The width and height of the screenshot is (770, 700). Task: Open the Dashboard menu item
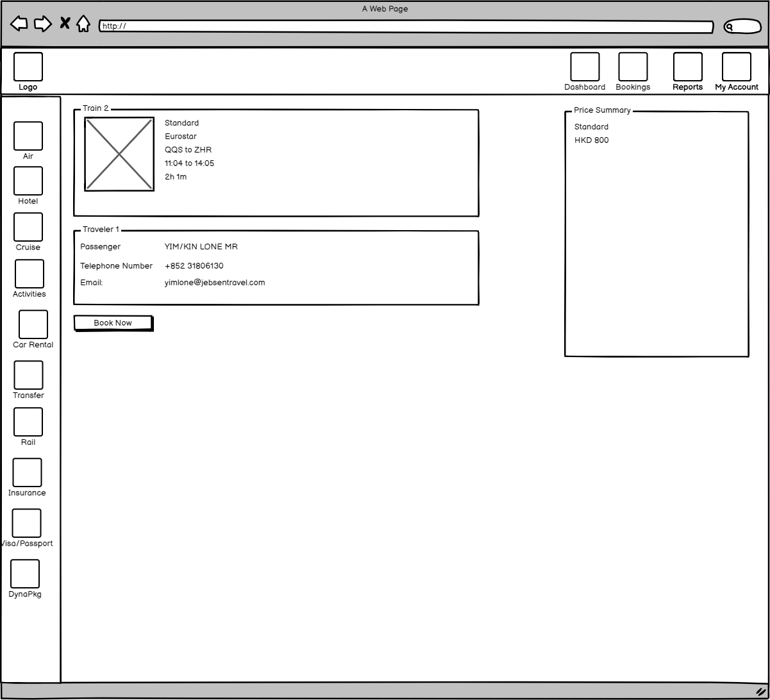click(x=585, y=67)
